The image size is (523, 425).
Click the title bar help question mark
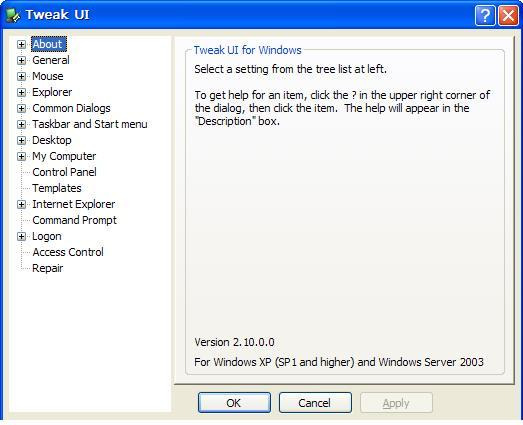coord(485,15)
